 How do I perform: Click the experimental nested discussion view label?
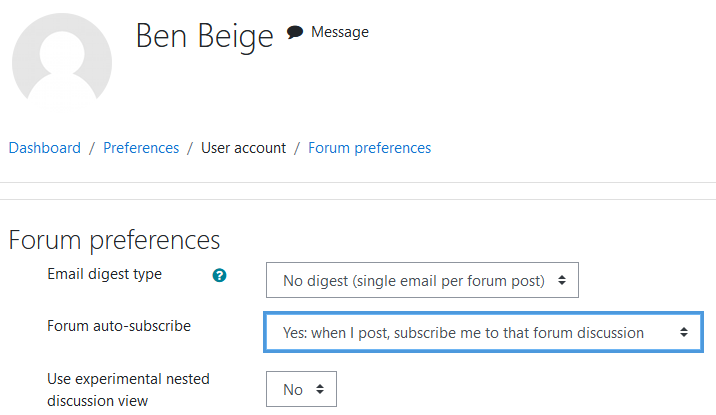click(x=128, y=389)
